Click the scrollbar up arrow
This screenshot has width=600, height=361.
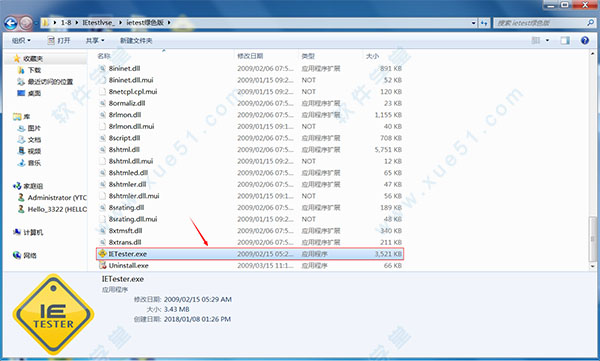click(592, 53)
